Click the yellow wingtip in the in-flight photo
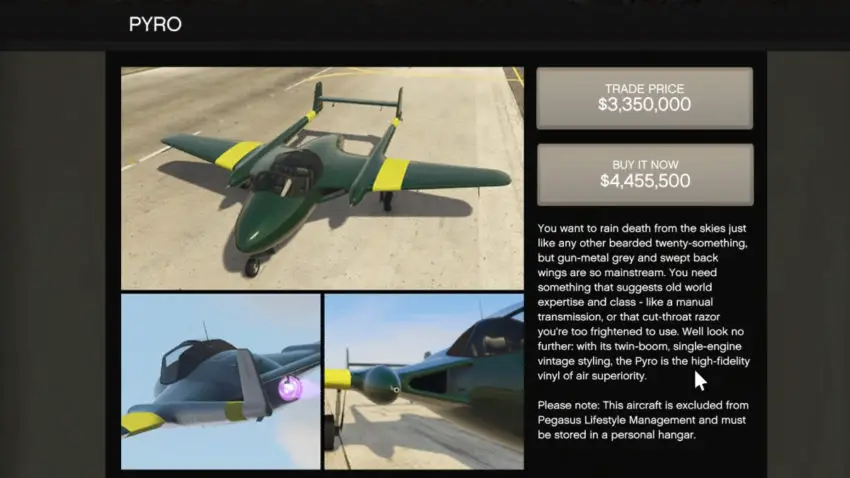 pyautogui.click(x=143, y=423)
